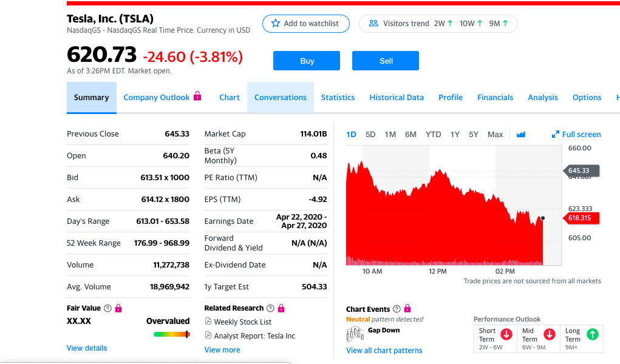This screenshot has height=364, width=620.
Task: Open the chart type area icon
Action: [521, 134]
